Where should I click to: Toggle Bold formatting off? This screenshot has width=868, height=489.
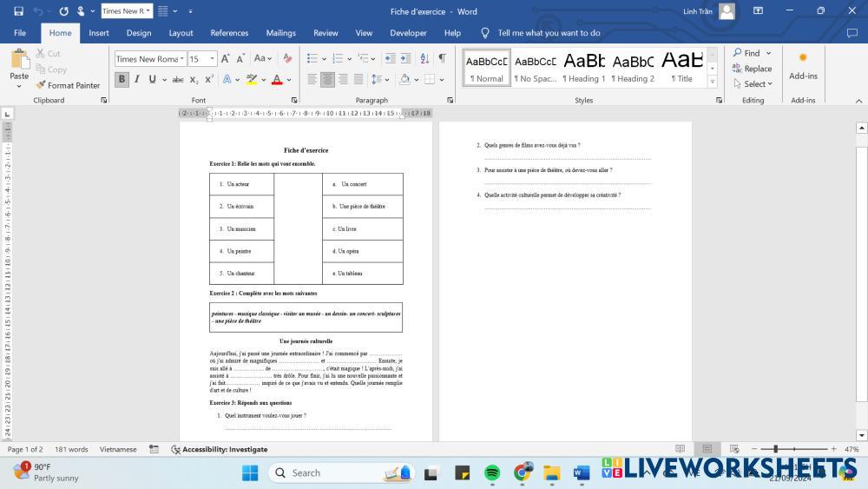click(122, 80)
